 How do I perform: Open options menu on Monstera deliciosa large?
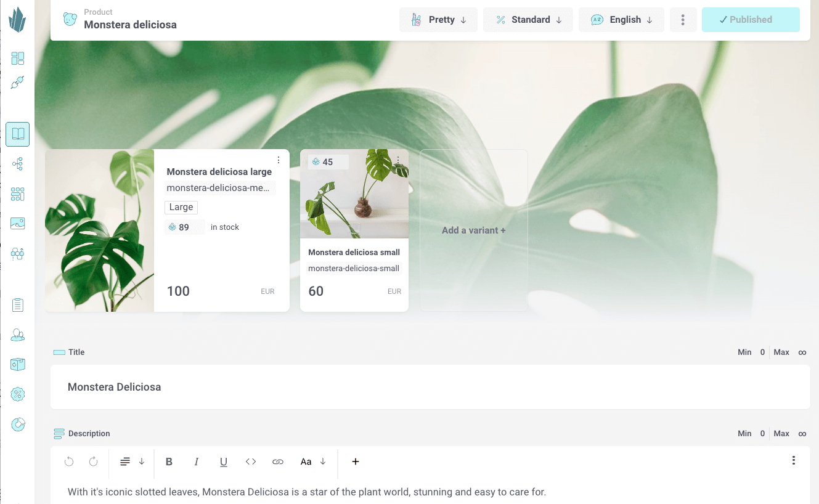(279, 160)
